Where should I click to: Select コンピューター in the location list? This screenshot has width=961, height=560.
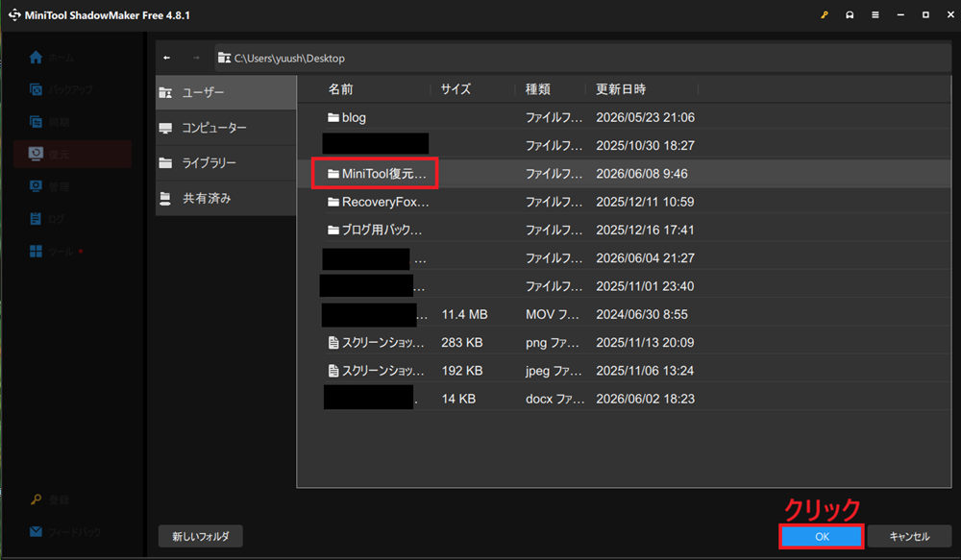point(226,128)
